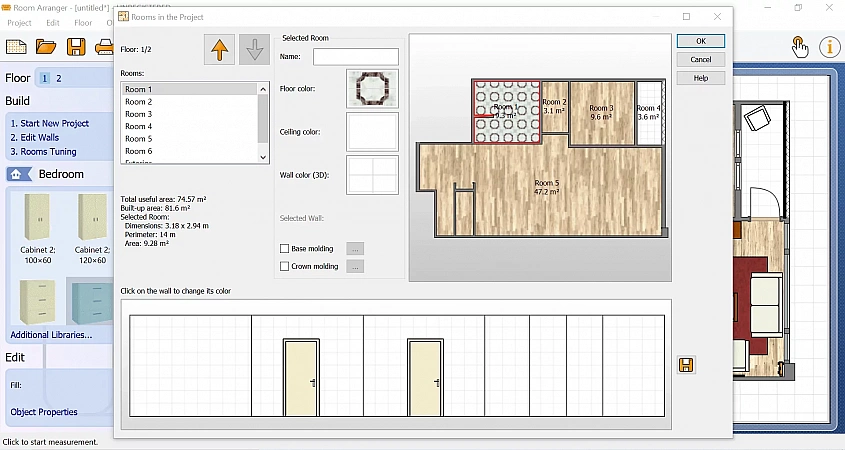Open Crown molding options ellipsis button
The height and width of the screenshot is (450, 845).
[355, 267]
